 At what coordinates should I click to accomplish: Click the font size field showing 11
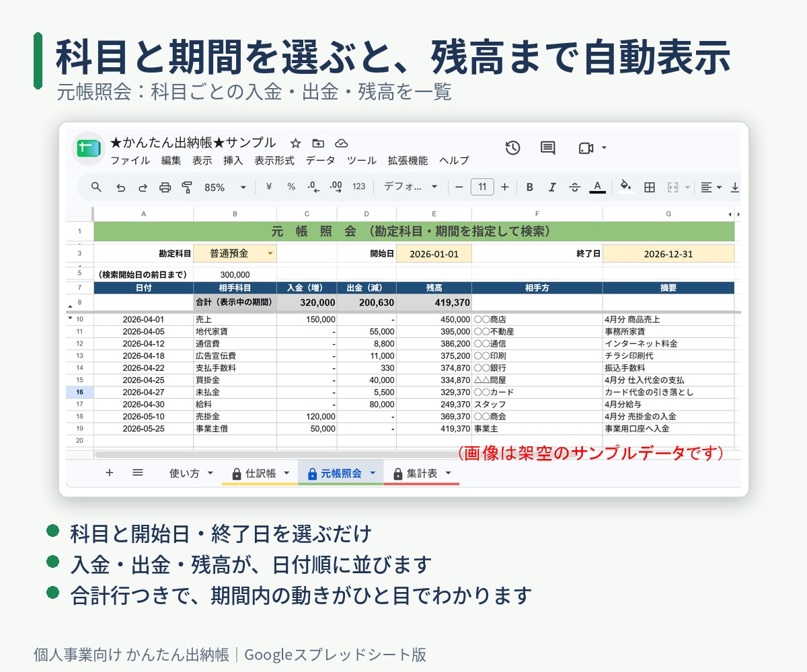(482, 187)
